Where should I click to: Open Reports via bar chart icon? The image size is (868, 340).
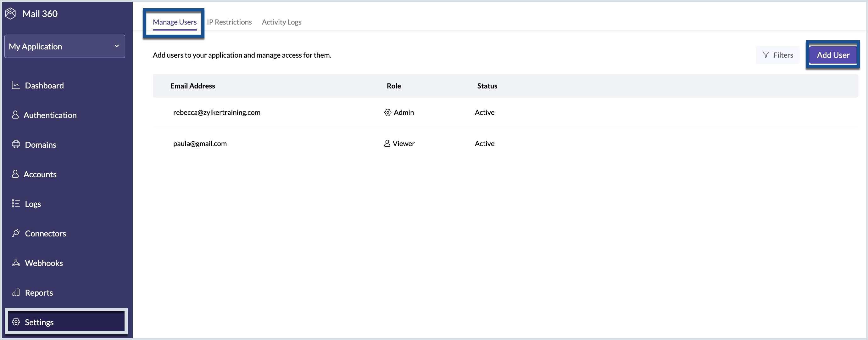click(16, 292)
